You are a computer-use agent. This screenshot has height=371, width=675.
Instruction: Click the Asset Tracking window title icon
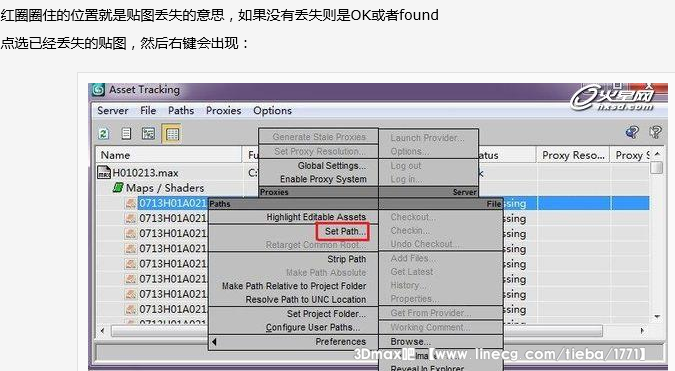coord(99,90)
